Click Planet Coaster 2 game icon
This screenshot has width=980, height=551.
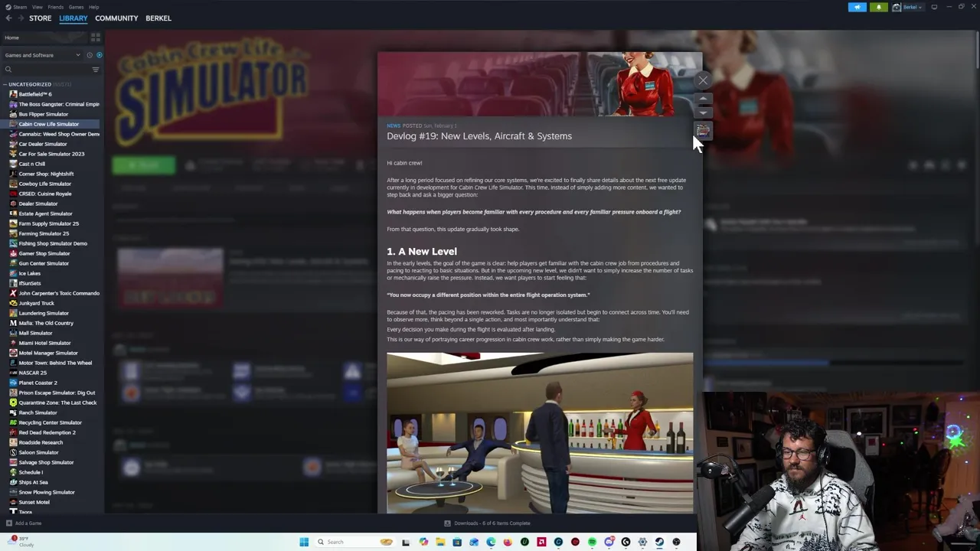pos(13,383)
